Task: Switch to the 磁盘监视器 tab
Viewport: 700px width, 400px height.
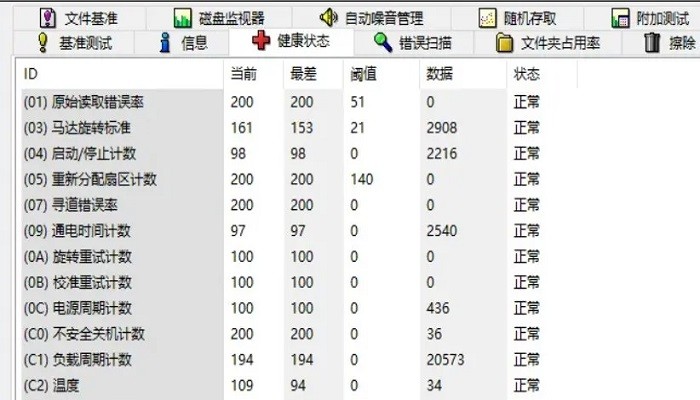Action: 219,18
